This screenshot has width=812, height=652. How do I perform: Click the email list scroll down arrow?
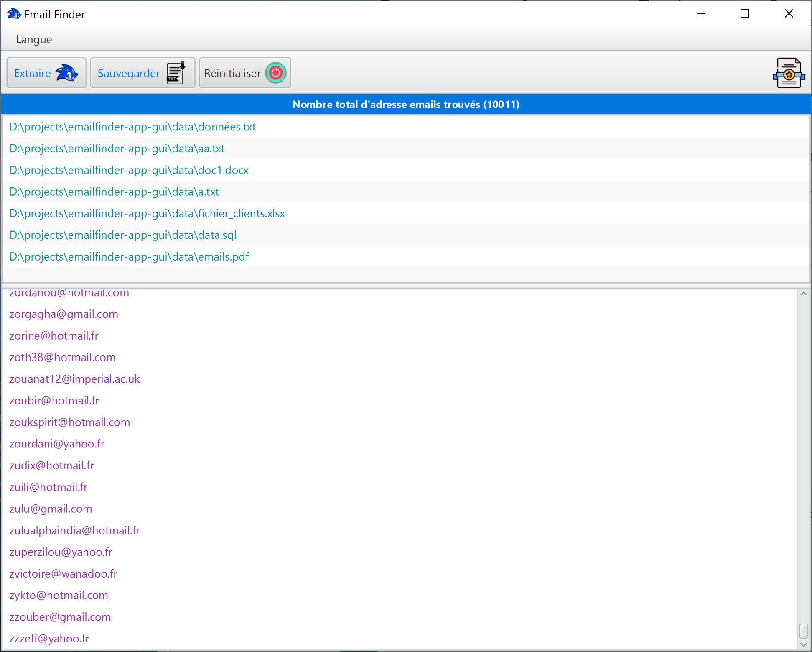804,645
